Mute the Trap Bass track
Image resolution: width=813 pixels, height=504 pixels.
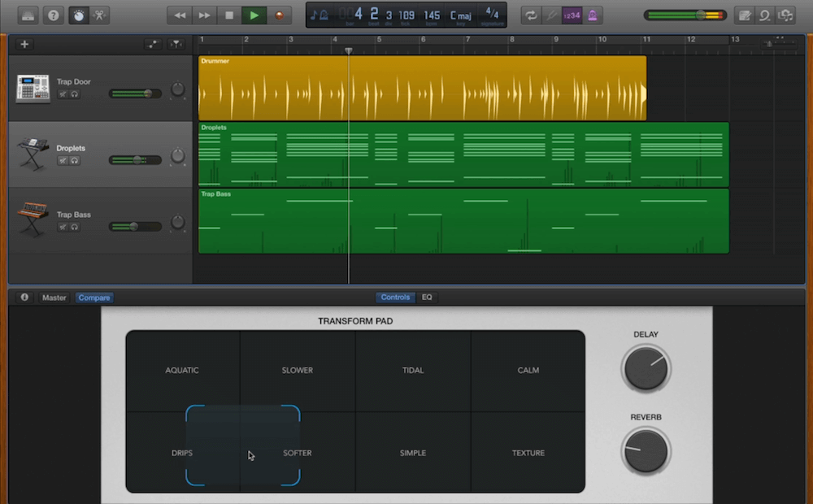click(63, 227)
